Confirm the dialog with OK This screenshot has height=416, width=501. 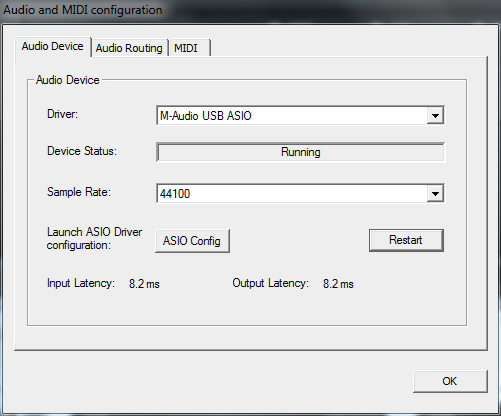450,381
